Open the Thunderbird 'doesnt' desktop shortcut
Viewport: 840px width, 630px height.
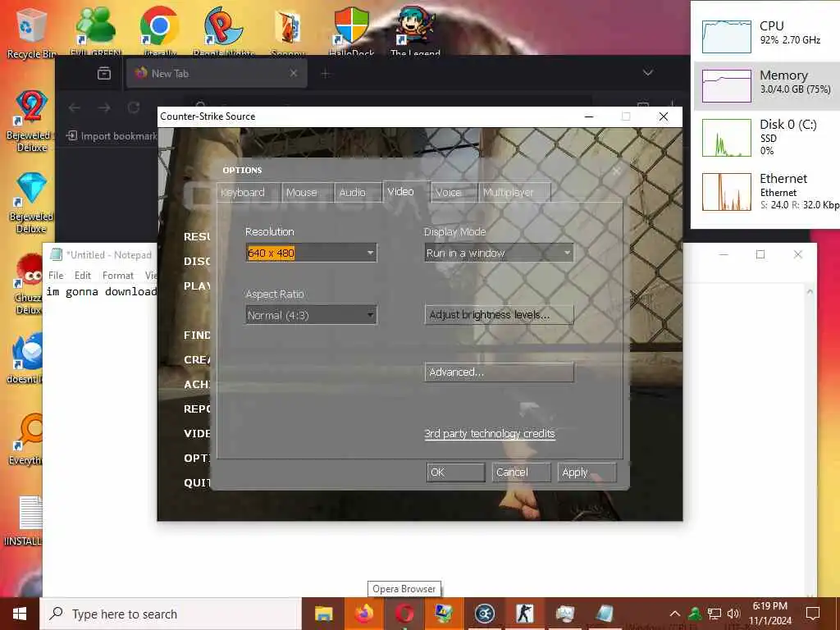pyautogui.click(x=25, y=358)
